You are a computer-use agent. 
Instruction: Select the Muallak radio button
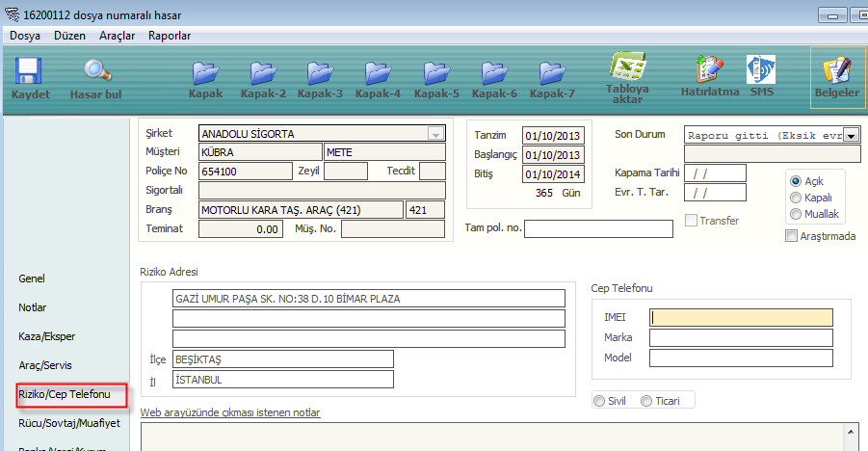click(x=796, y=213)
